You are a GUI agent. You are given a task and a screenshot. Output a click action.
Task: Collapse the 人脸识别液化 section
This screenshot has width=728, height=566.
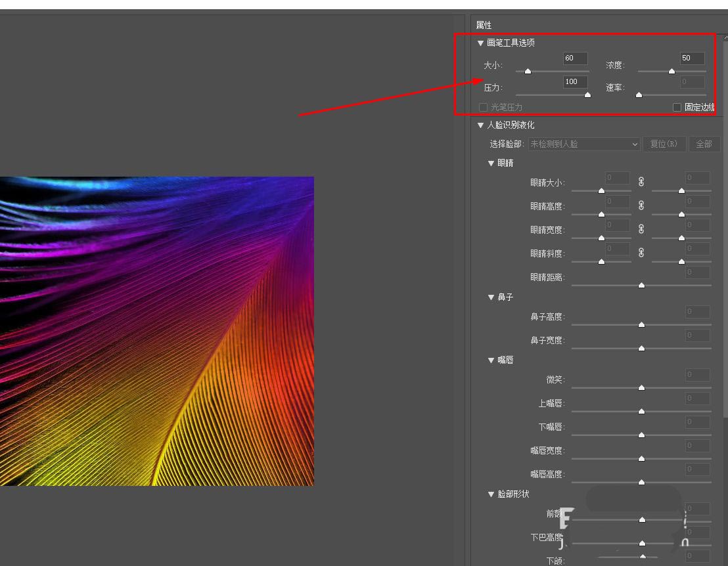[480, 125]
